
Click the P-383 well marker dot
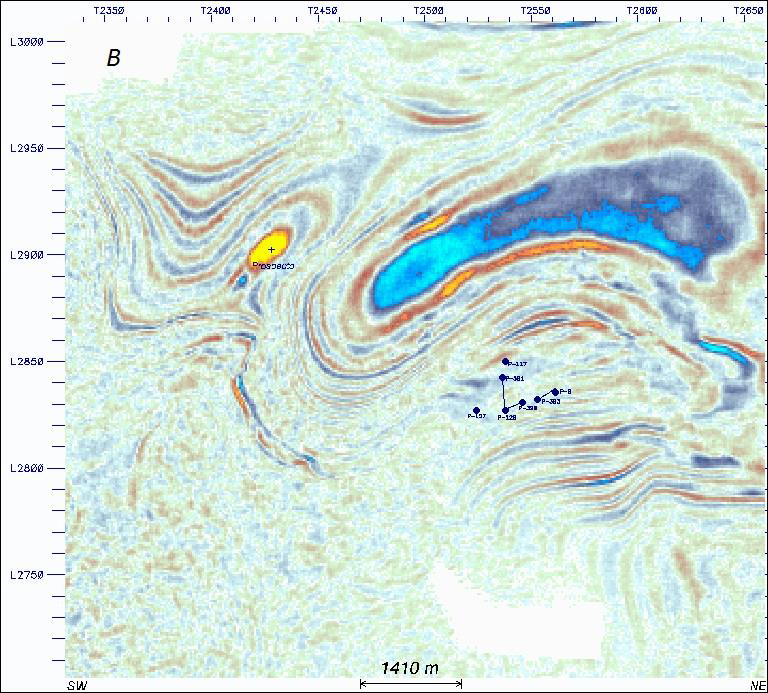(x=537, y=400)
